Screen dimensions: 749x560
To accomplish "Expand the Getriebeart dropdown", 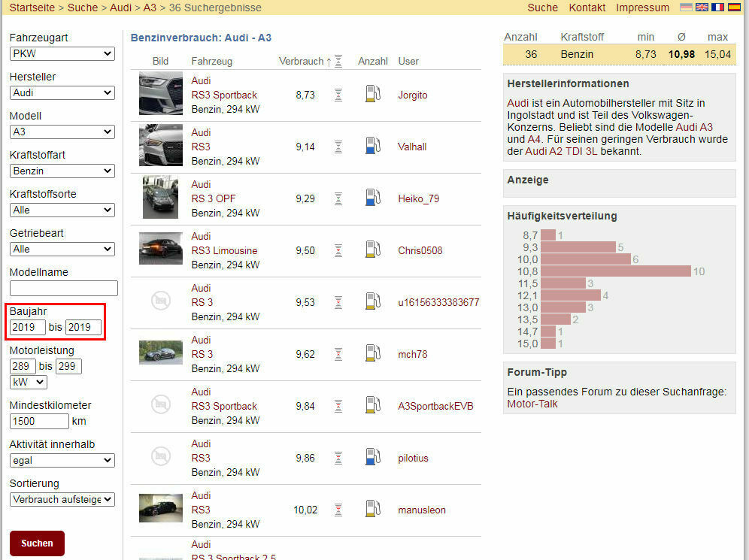I will [x=62, y=249].
